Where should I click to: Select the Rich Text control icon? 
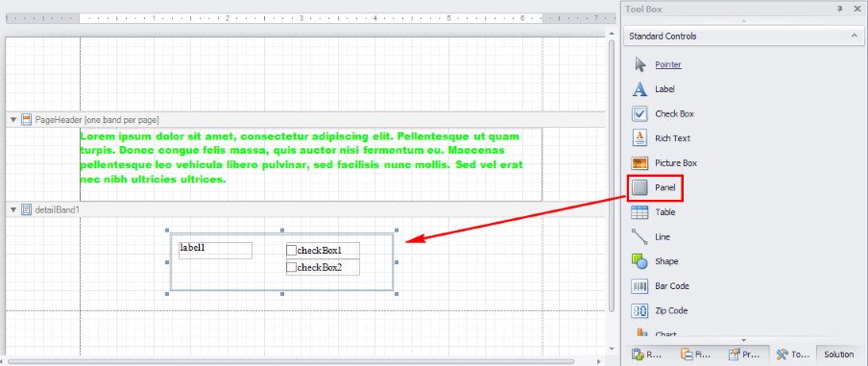click(639, 138)
